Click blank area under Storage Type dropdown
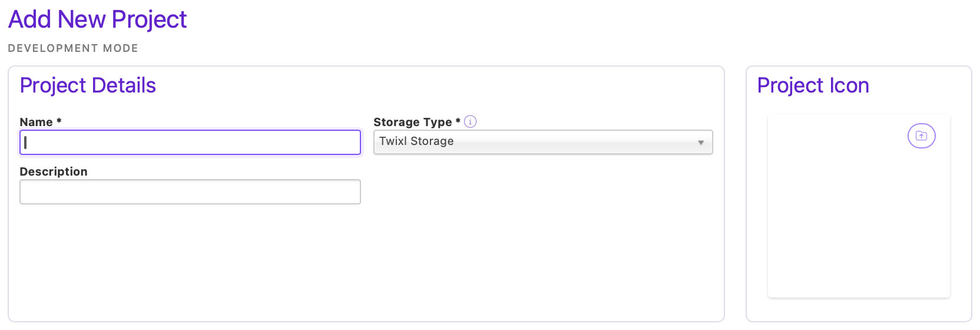 click(543, 236)
